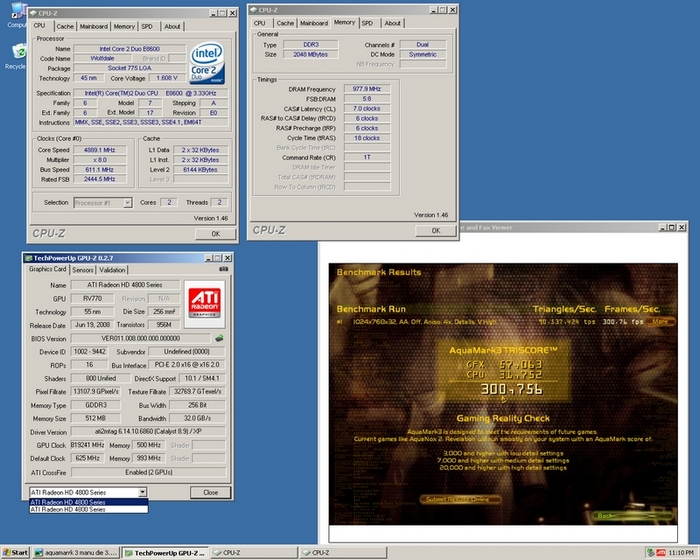Open the Memory tab in left CPU-Z
700x560 pixels.
[x=124, y=26]
